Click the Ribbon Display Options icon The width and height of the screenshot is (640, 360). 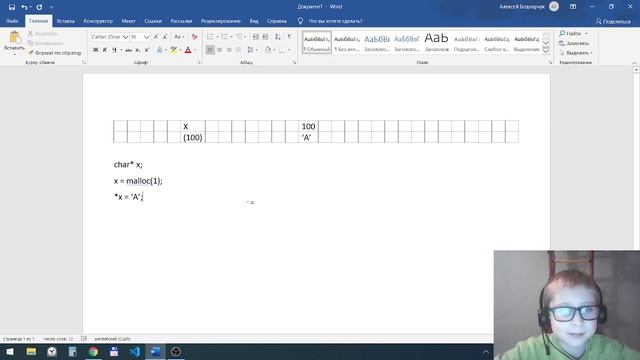tap(573, 7)
